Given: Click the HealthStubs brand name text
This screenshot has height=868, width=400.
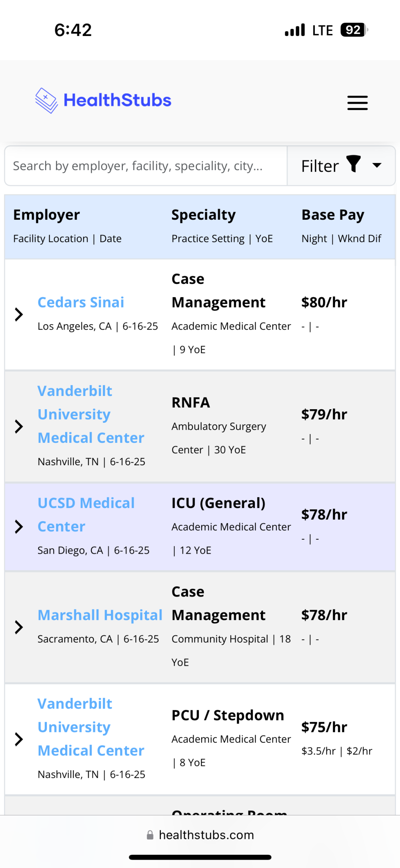Looking at the screenshot, I should click(118, 100).
